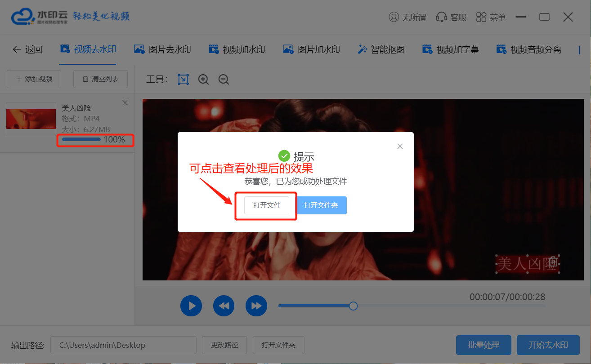Switch to 图片加水印 tab
The height and width of the screenshot is (364, 591).
[311, 49]
